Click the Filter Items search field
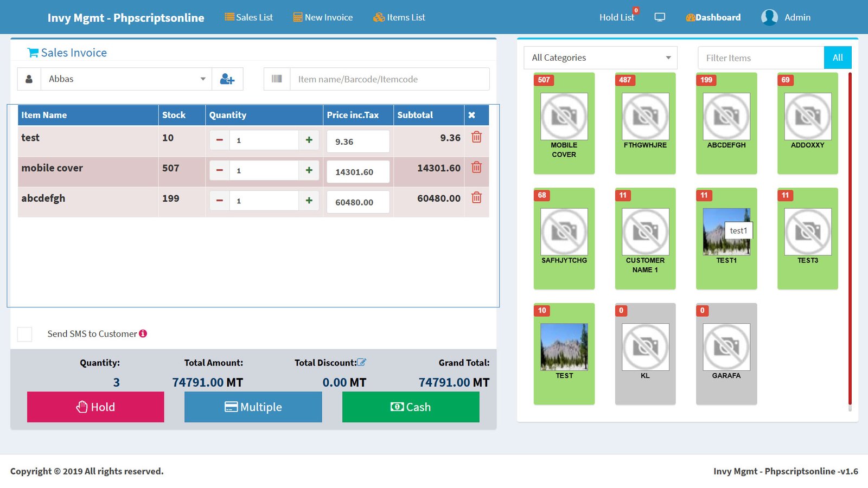The width and height of the screenshot is (868, 488). pyautogui.click(x=761, y=58)
